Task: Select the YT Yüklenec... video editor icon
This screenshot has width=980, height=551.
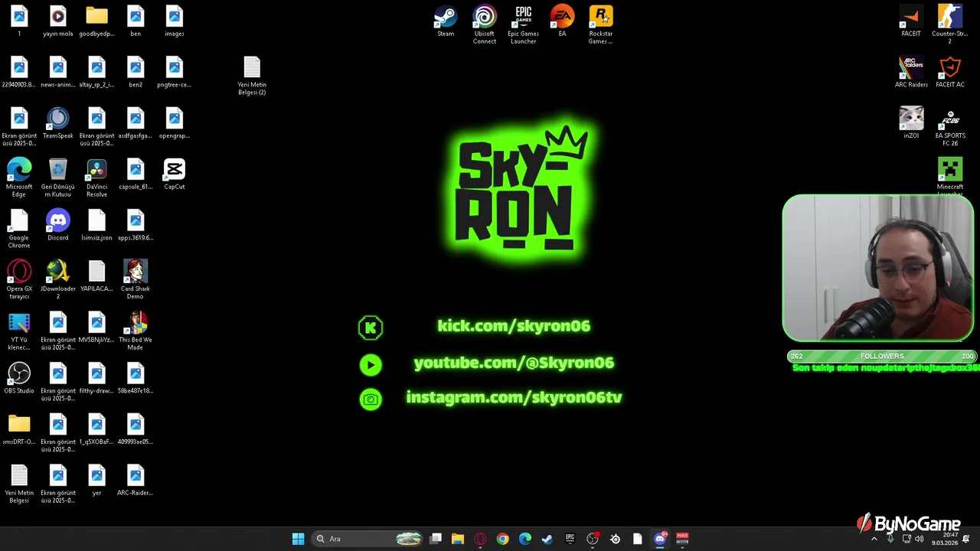Action: coord(19,331)
